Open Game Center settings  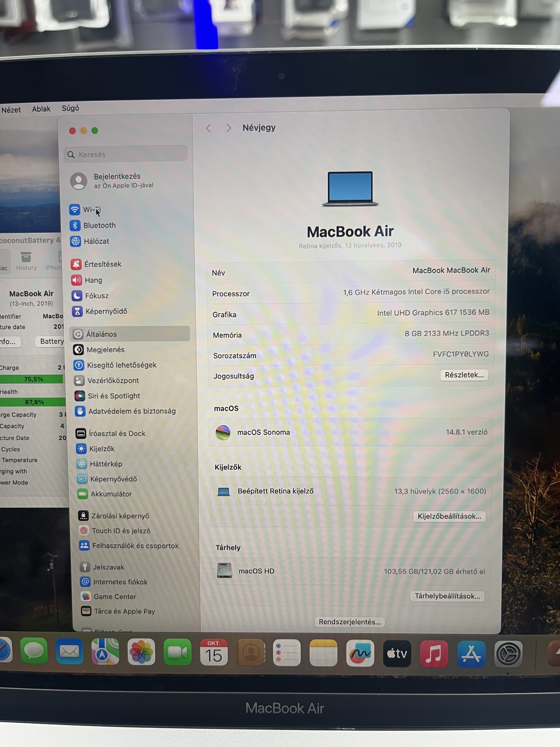coord(108,596)
